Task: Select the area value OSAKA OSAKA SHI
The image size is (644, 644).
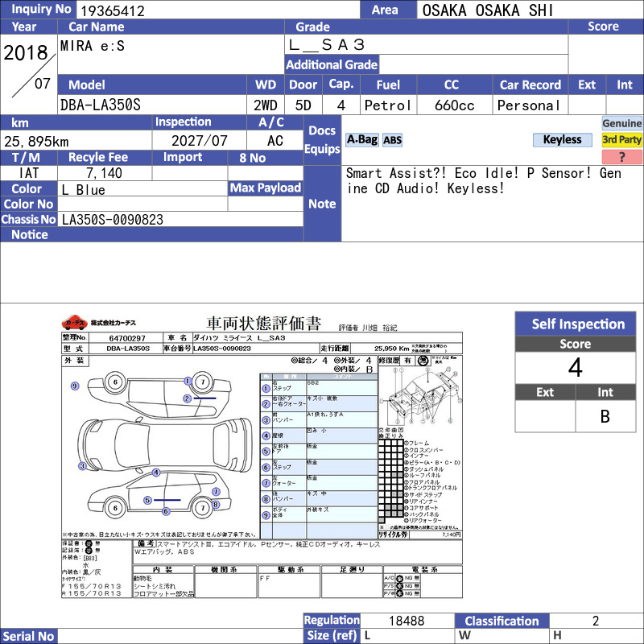Action: (488, 10)
